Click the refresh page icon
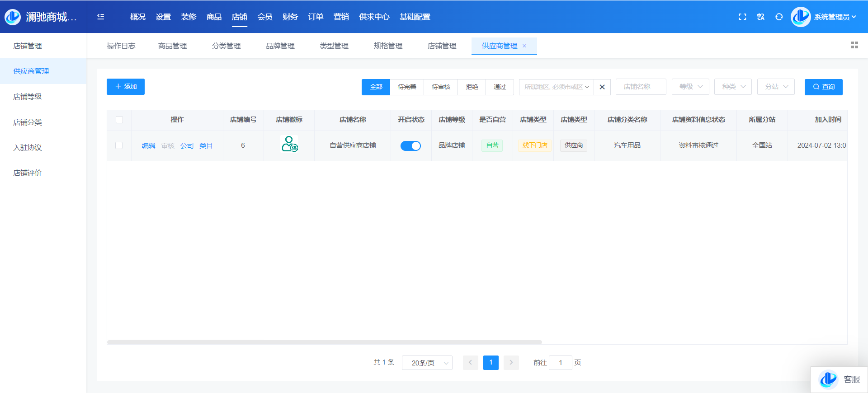The width and height of the screenshot is (868, 393). pos(779,17)
